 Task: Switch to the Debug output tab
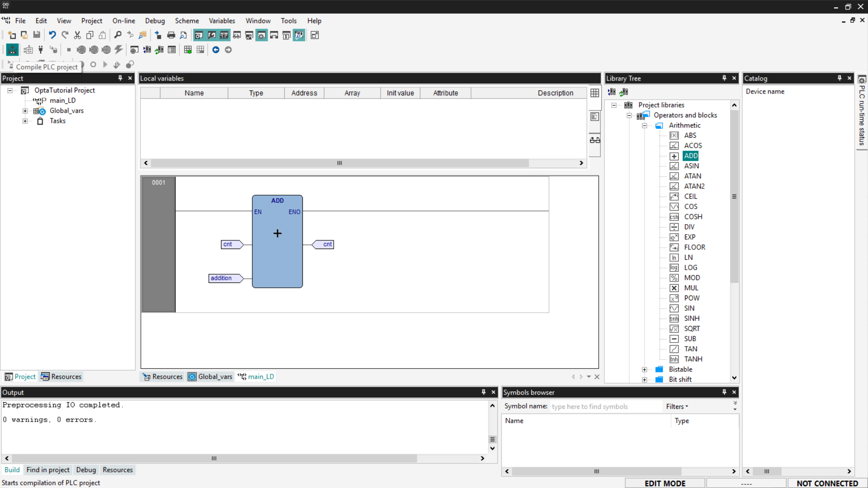click(86, 470)
